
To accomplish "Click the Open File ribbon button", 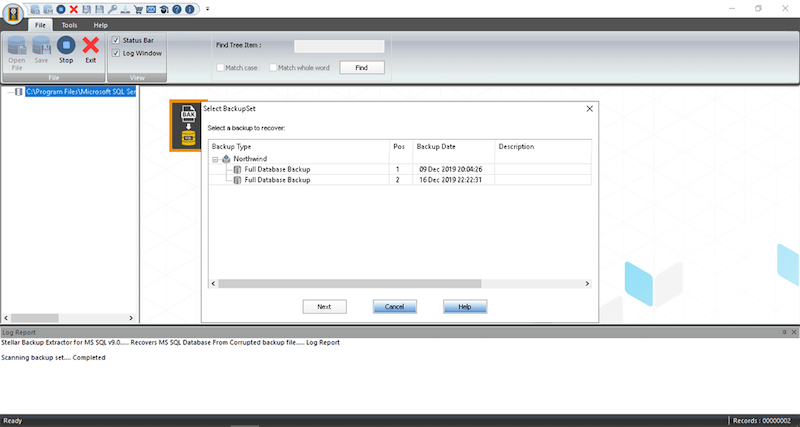I will (x=17, y=53).
